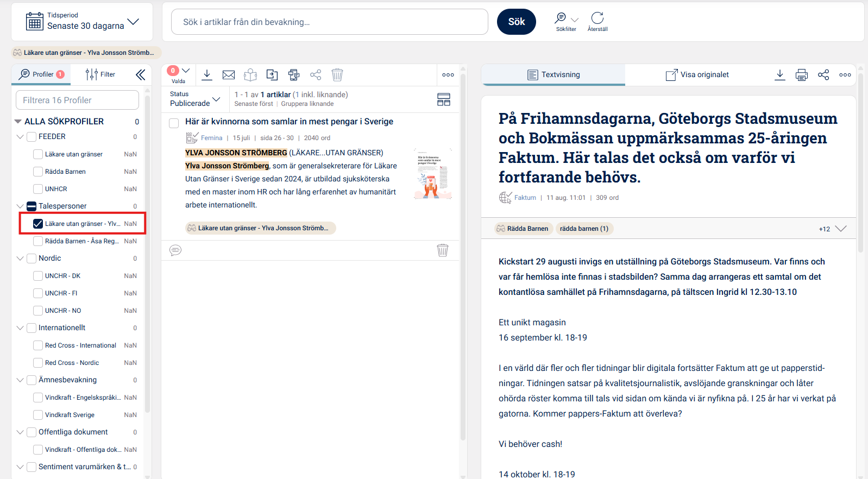The width and height of the screenshot is (868, 479).
Task: Collapse the Nordic group chevron
Action: 20,259
